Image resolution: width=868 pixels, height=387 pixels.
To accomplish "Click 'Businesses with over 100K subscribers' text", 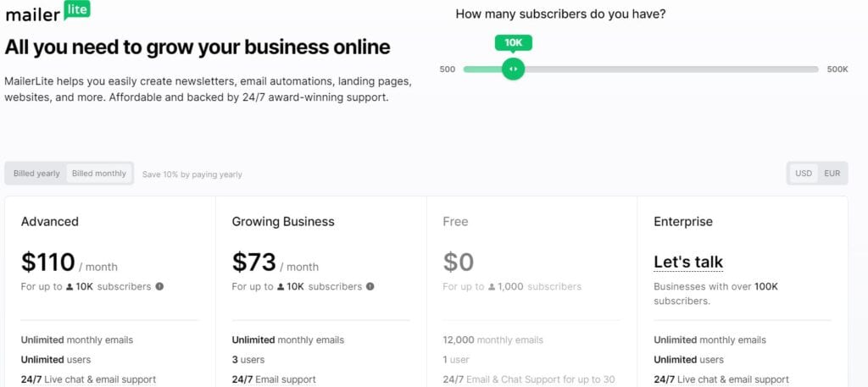I will point(715,294).
